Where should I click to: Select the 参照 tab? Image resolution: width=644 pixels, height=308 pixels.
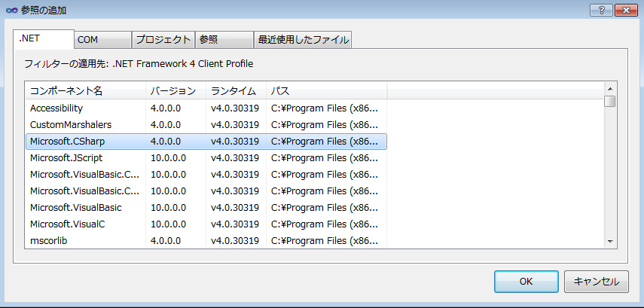[x=224, y=40]
